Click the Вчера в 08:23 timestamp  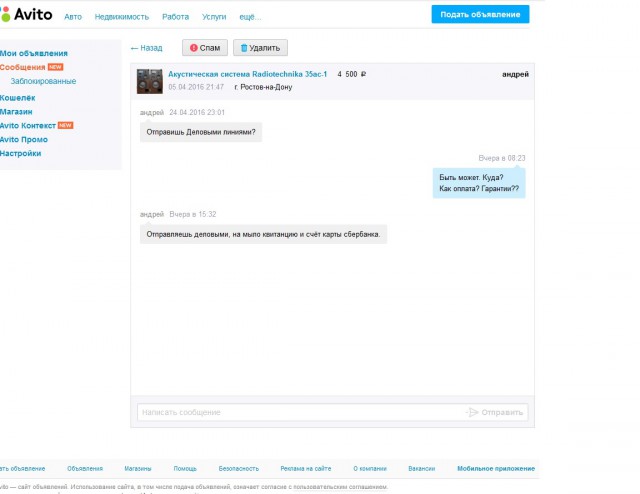pos(502,158)
